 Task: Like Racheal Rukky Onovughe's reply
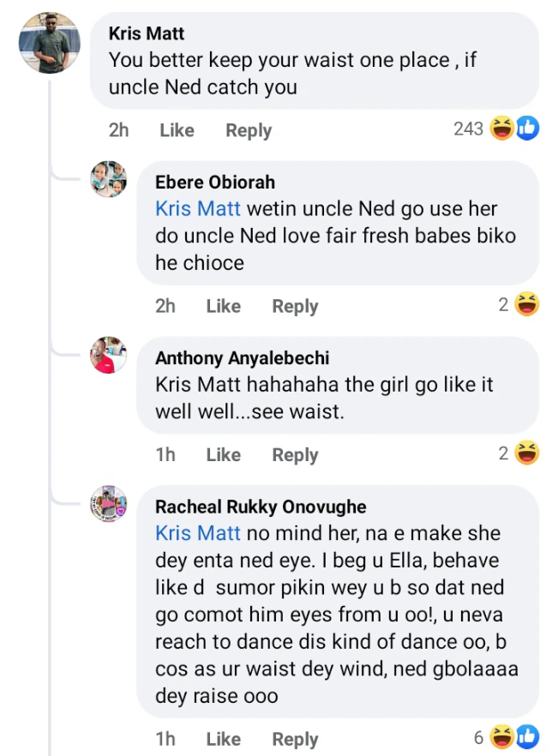[x=223, y=738]
